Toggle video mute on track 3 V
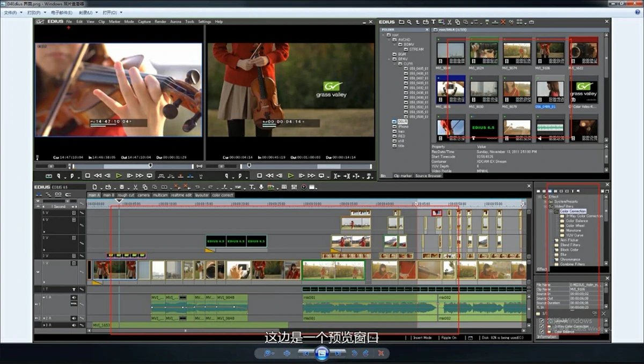The width and height of the screenshot is (644, 364). [x=74, y=237]
